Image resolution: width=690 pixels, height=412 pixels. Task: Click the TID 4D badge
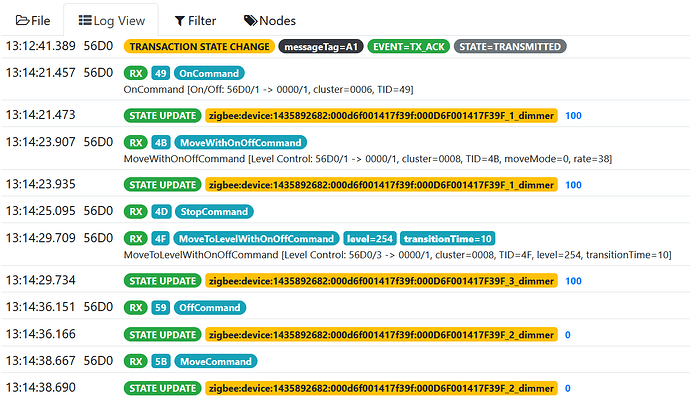point(161,212)
